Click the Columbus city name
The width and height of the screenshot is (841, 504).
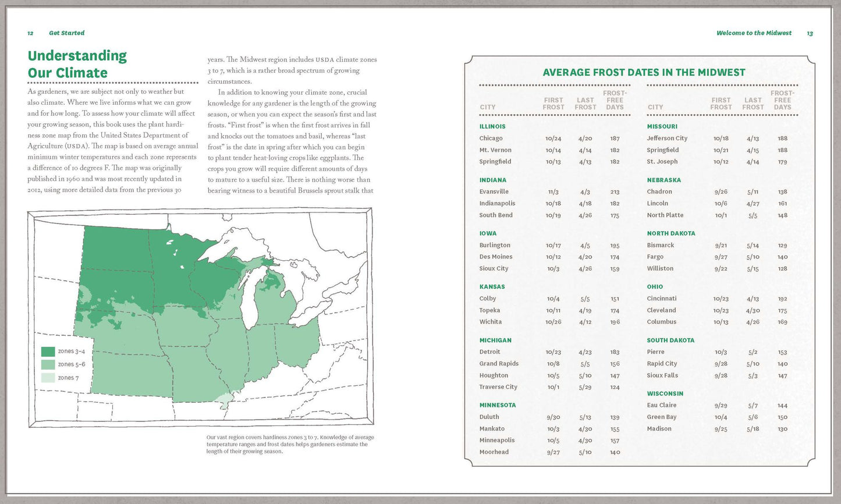662,322
